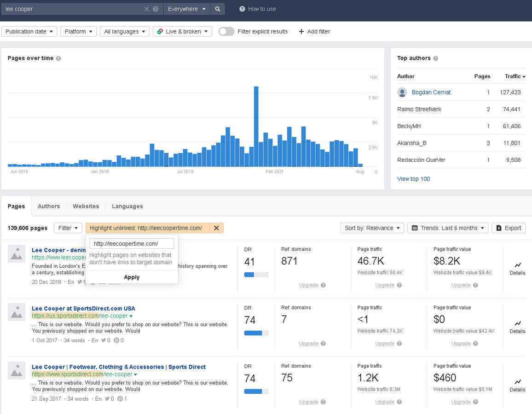Click help icon beside Upgrade under Page traffic <1
This screenshot has height=414, width=532.
(399, 344)
